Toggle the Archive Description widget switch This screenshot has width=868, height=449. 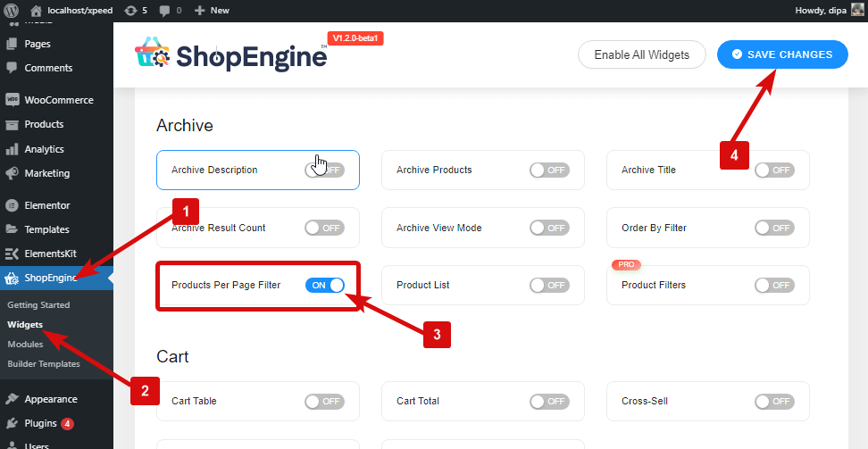click(x=324, y=170)
